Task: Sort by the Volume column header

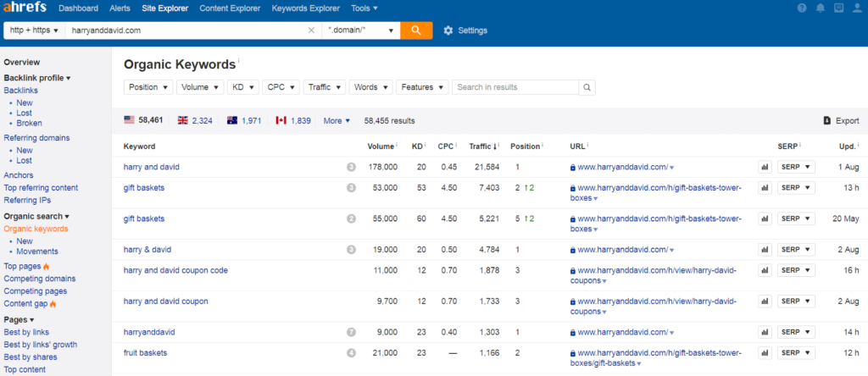Action: pos(382,147)
